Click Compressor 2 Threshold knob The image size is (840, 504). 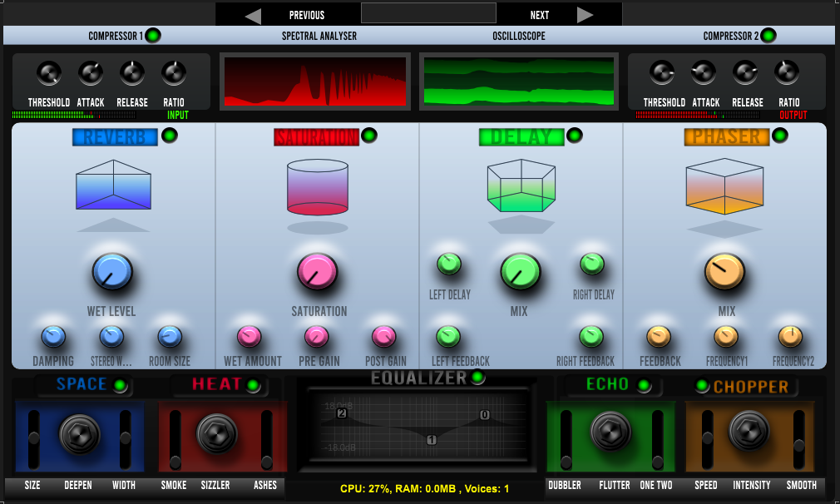(662, 73)
